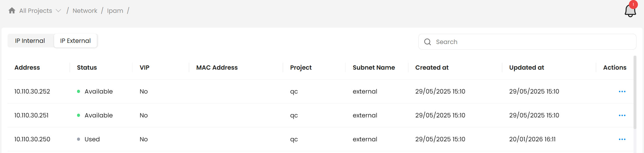Sort by the Address column header
This screenshot has height=153, width=644.
(x=27, y=68)
